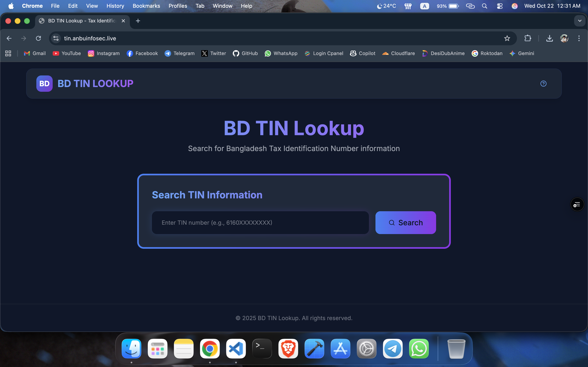This screenshot has width=588, height=367.
Task: Open a new tab with the plus button
Action: pos(138,21)
